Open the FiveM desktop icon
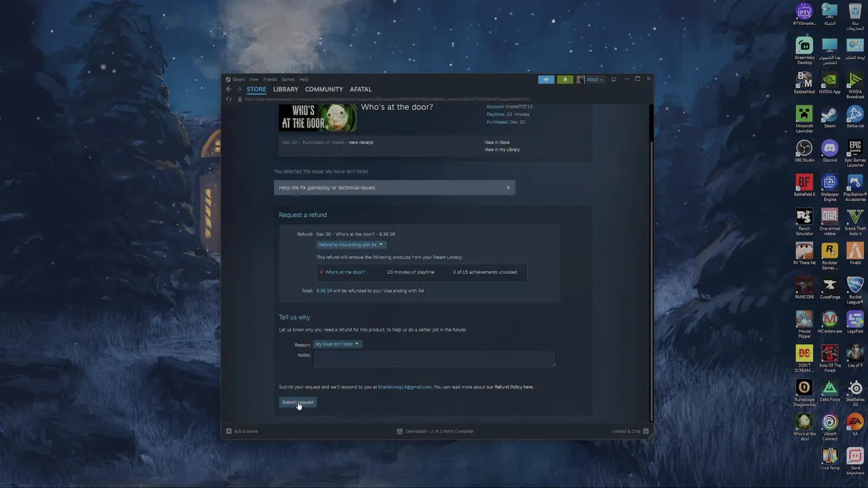868x488 pixels. (855, 254)
